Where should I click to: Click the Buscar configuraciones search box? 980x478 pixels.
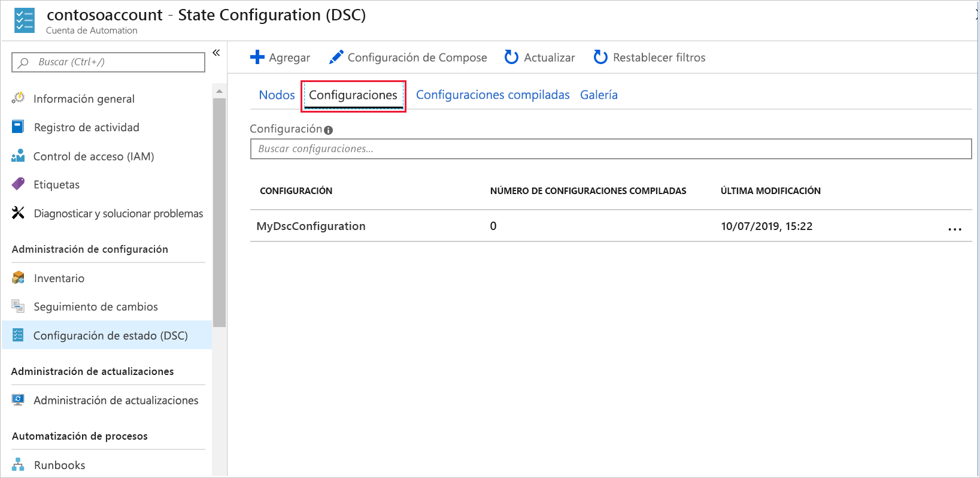click(611, 149)
